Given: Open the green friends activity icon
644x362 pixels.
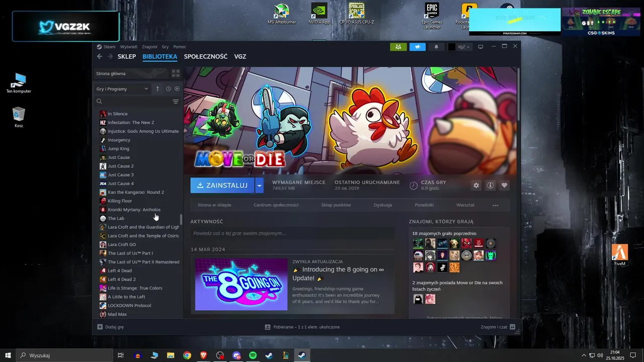Looking at the screenshot, I should (398, 47).
